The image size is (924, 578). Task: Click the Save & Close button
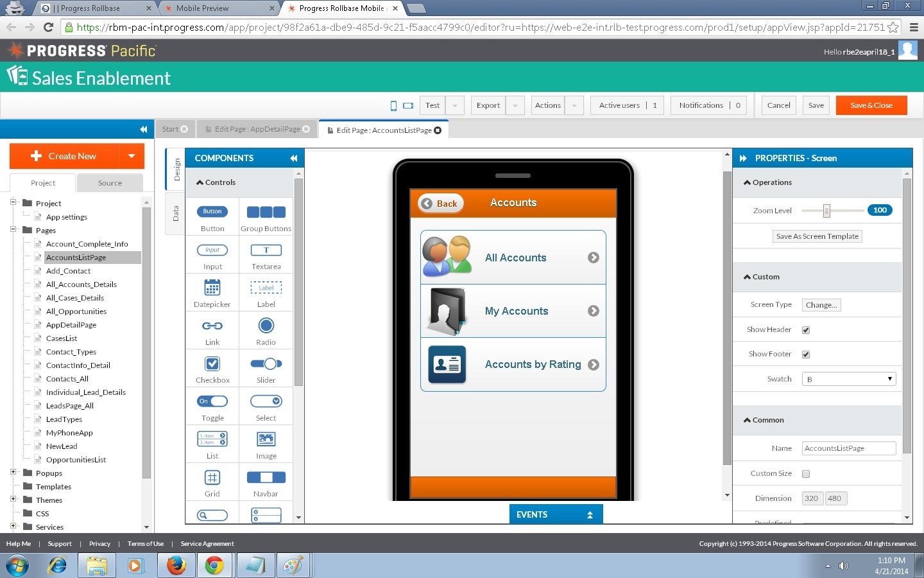click(871, 105)
